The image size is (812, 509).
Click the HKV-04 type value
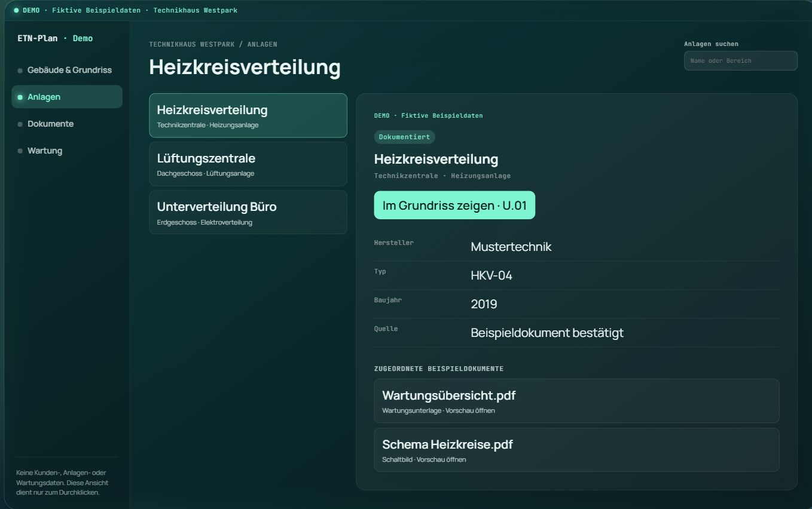(x=492, y=275)
